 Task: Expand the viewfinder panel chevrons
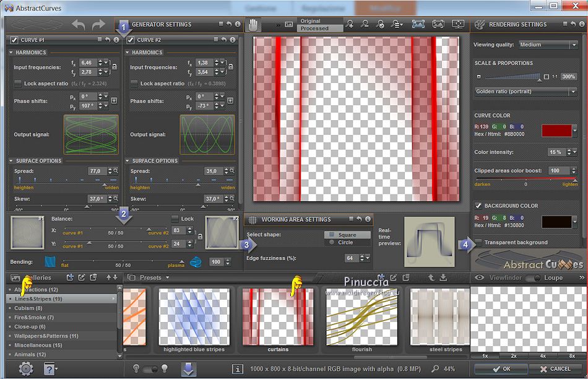pyautogui.click(x=582, y=277)
